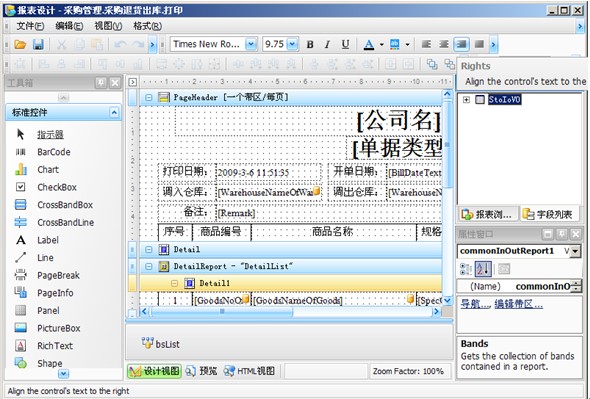Open the 格式(R) menu
Screen dimensions: 590x399
148,26
